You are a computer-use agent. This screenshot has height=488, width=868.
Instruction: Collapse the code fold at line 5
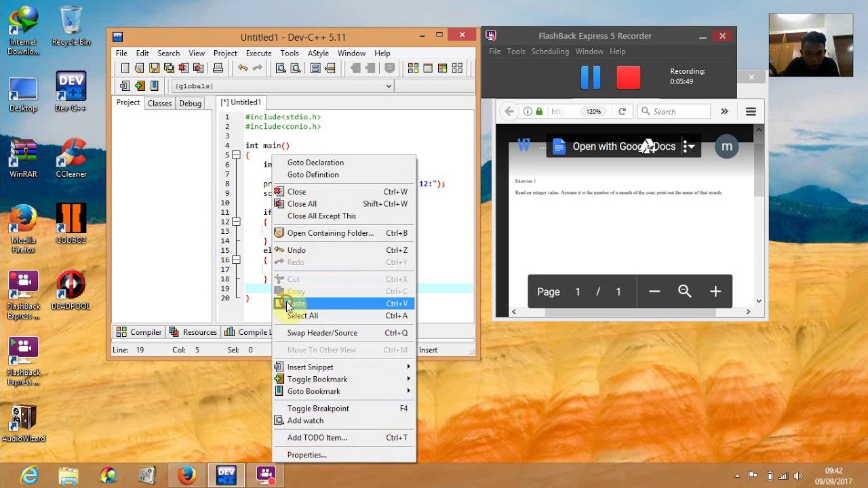click(x=236, y=155)
